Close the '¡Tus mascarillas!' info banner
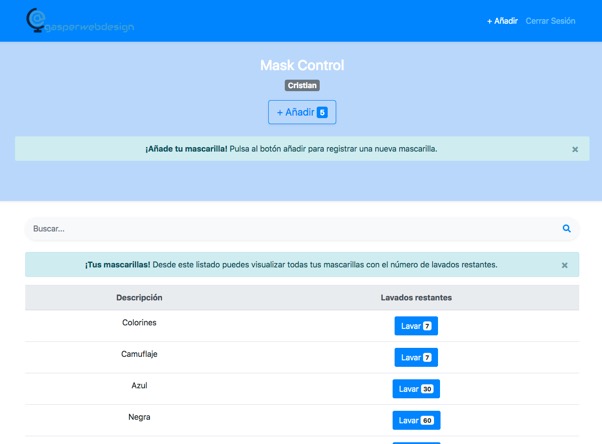Image resolution: width=602 pixels, height=444 pixels. pos(564,265)
